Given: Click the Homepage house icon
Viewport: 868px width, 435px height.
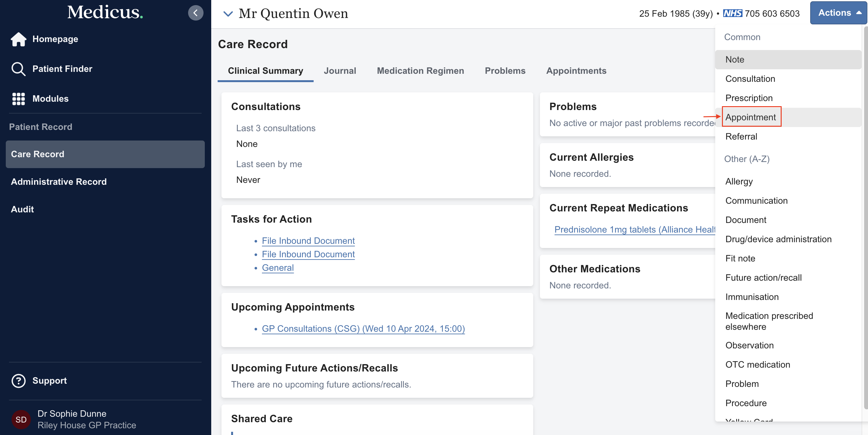Looking at the screenshot, I should click(18, 39).
